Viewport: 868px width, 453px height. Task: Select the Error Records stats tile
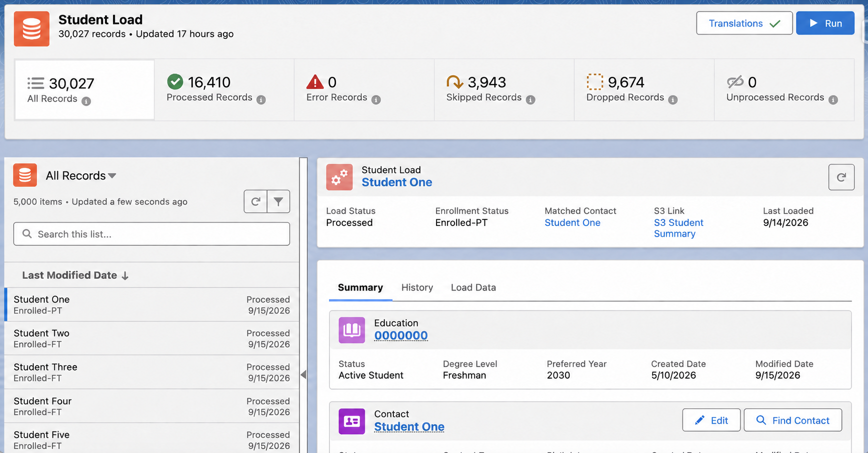coord(364,90)
